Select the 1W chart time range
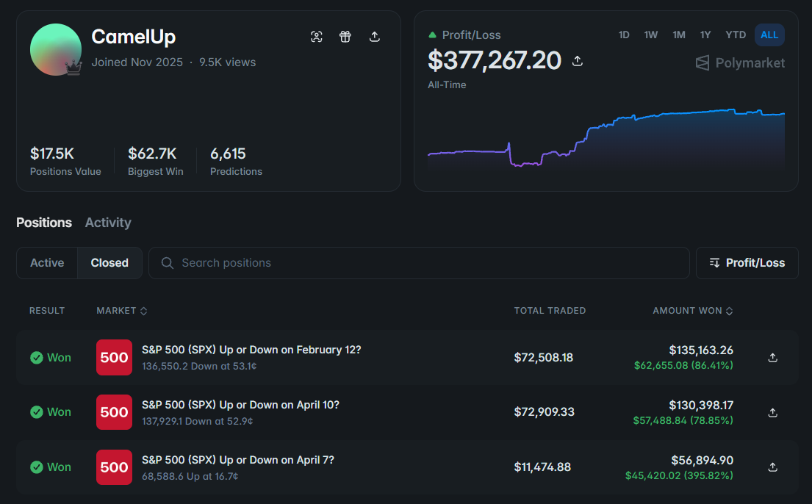The image size is (812, 504). pyautogui.click(x=651, y=35)
